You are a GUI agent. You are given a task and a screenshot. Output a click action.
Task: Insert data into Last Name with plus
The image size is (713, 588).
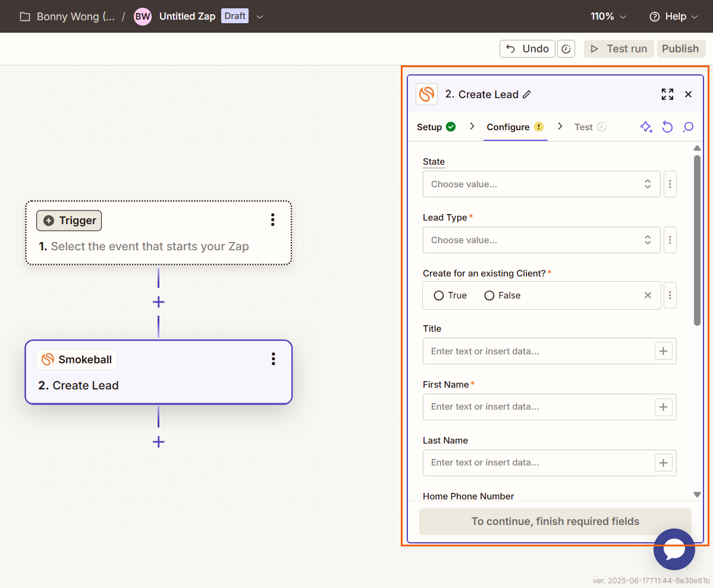pos(663,463)
